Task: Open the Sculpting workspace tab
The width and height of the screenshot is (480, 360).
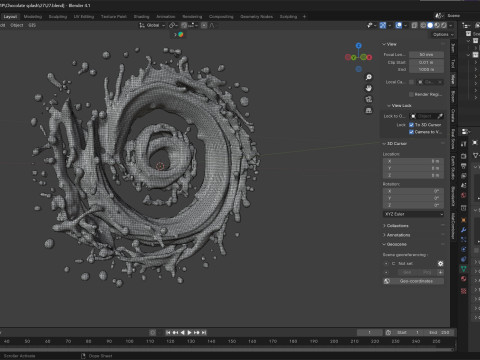Action: click(58, 17)
